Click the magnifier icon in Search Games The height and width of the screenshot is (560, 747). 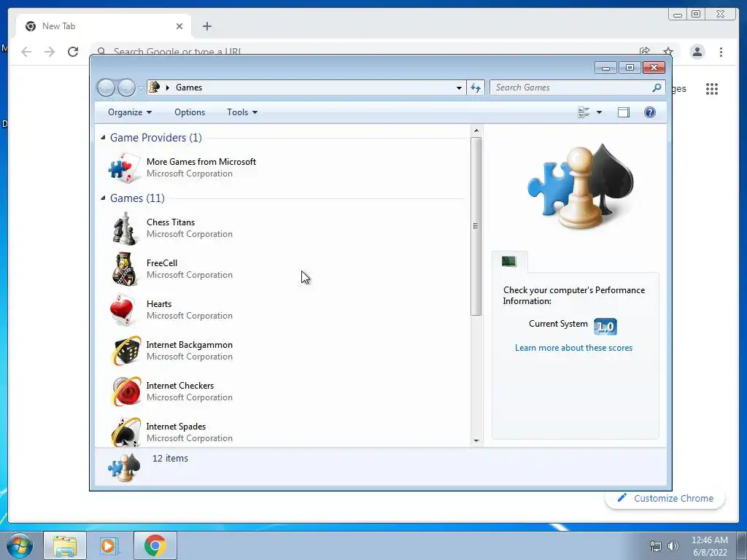pyautogui.click(x=657, y=87)
